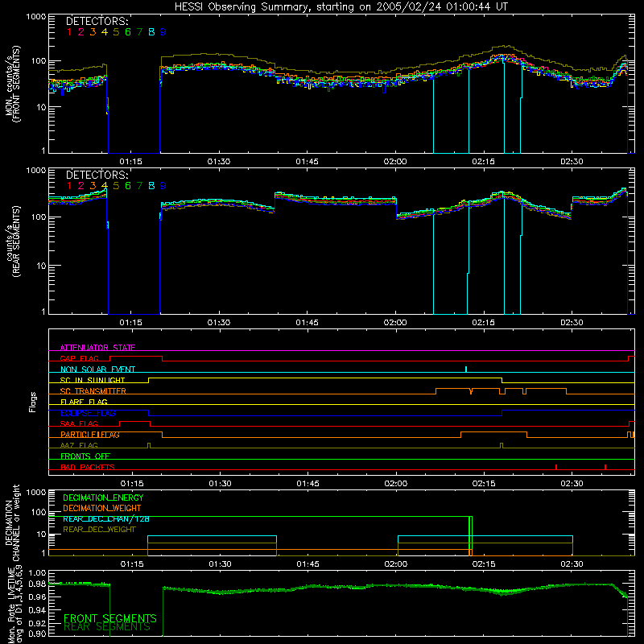Image resolution: width=644 pixels, height=644 pixels.
Task: Click 0.96 tick on livetime axis
Action: 38,597
